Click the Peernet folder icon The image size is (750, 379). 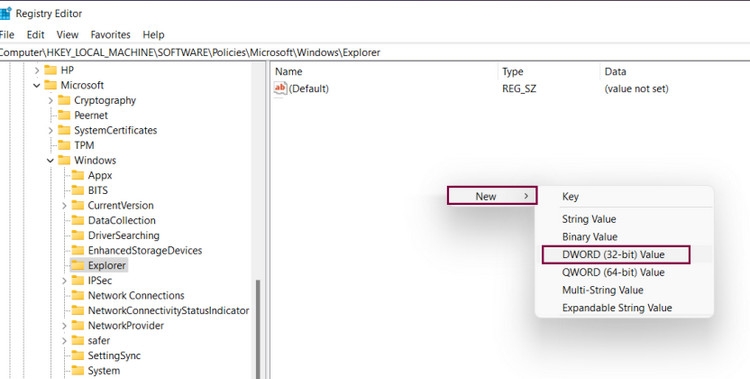pos(64,115)
